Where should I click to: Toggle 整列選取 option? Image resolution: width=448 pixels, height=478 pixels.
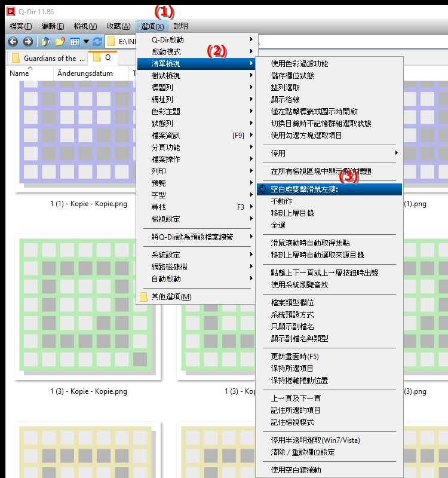click(x=330, y=87)
